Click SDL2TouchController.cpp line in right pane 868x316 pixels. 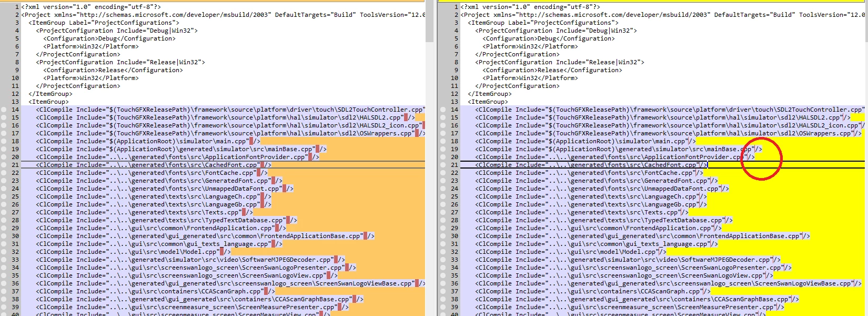[670, 110]
